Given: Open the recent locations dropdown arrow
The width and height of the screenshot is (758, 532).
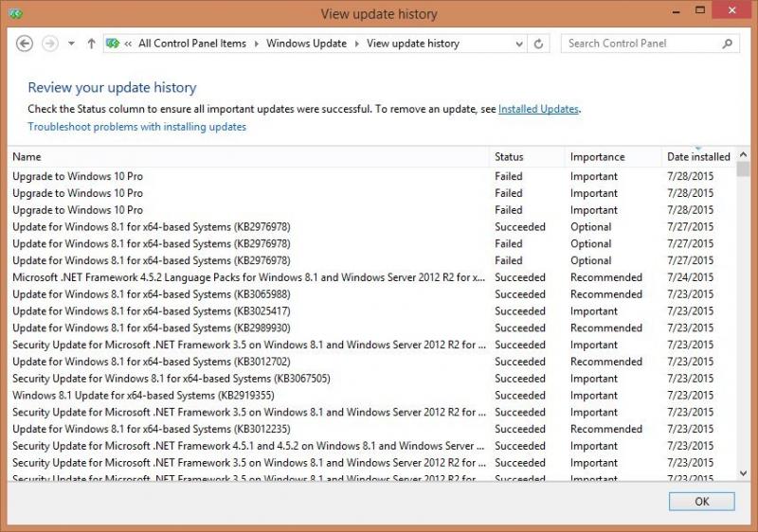Looking at the screenshot, I should point(71,44).
